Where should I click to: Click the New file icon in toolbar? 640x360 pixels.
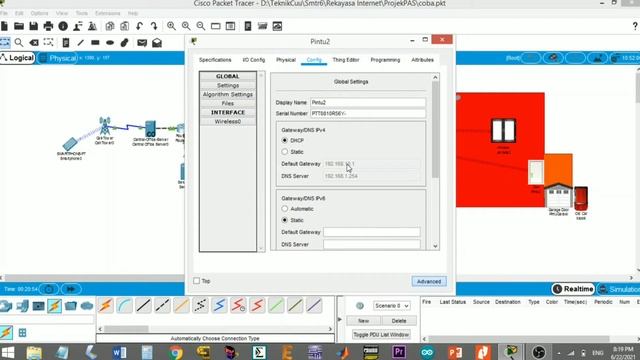tap(4, 27)
